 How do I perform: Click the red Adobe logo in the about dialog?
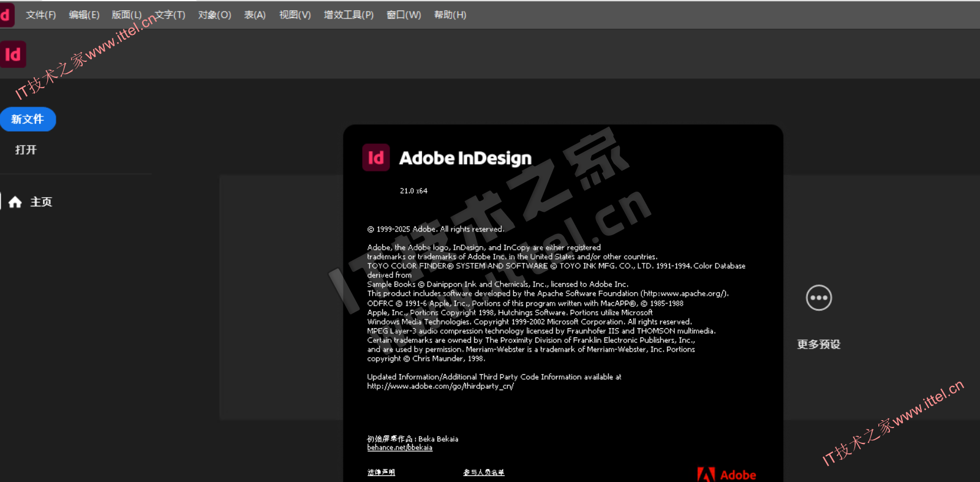pyautogui.click(x=726, y=475)
